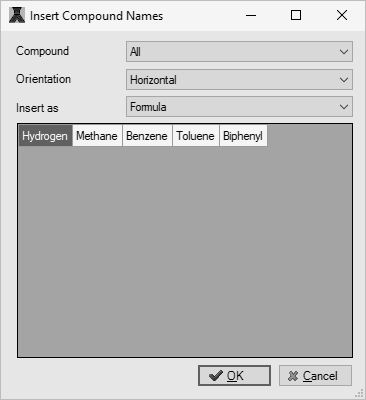Open the Orientation dropdown showing Horizontal

coord(239,80)
